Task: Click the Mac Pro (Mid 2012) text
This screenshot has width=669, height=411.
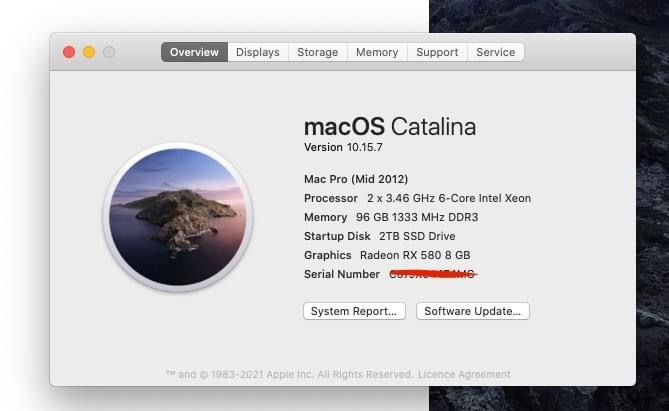Action: pyautogui.click(x=356, y=179)
